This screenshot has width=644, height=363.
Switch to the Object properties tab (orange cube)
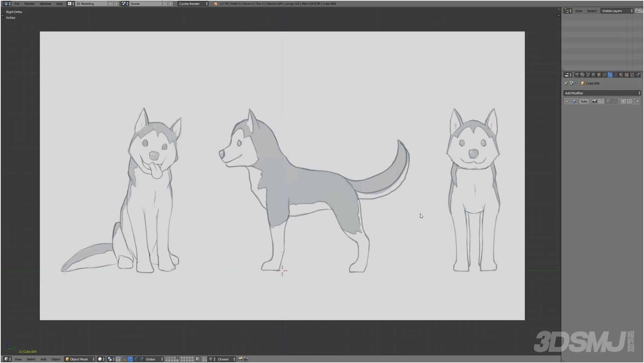[x=599, y=75]
